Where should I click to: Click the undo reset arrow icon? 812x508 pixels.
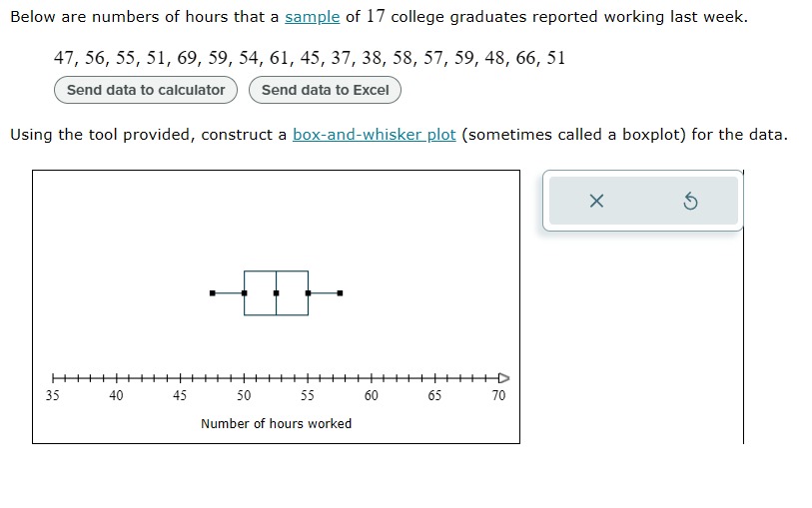(690, 201)
